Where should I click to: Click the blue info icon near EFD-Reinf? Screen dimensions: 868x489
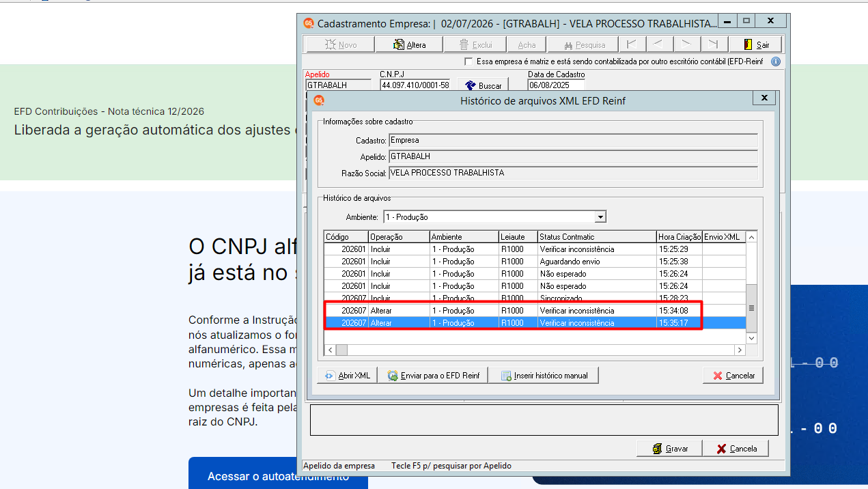pyautogui.click(x=775, y=61)
